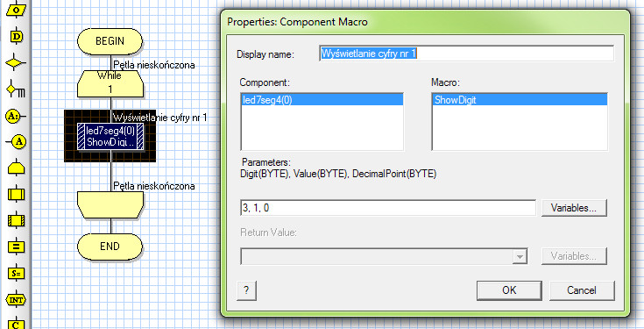Screen dimensions: 644x329
Task: Open the Return Value dropdown arrow
Action: tap(520, 256)
